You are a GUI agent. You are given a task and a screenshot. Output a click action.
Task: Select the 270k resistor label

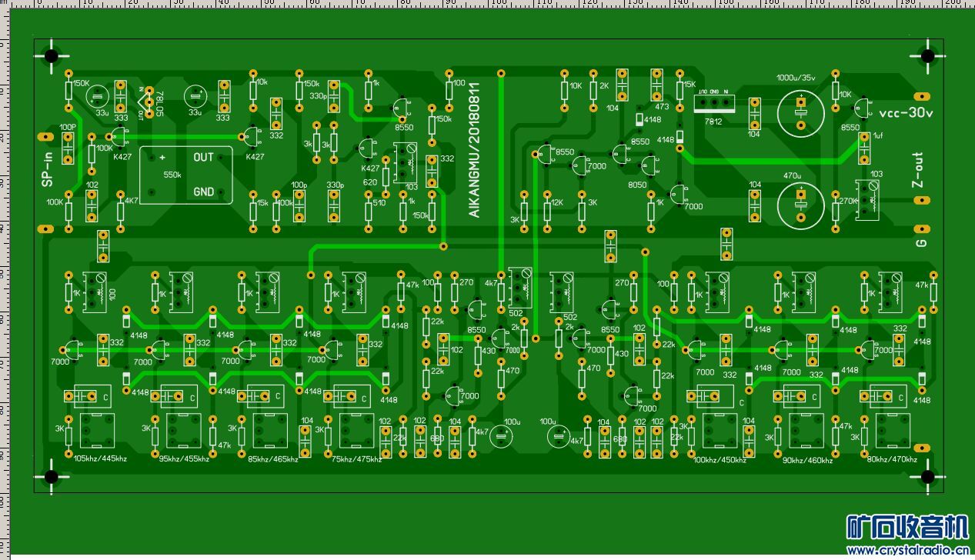(849, 201)
